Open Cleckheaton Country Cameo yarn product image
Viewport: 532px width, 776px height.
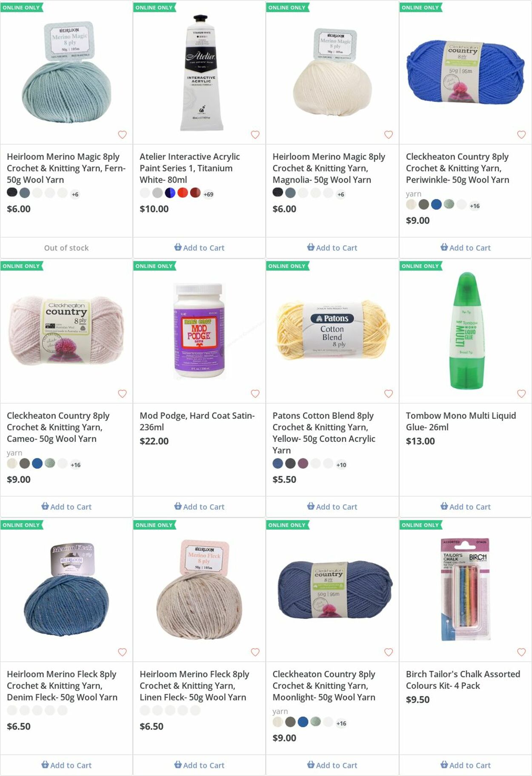point(66,331)
